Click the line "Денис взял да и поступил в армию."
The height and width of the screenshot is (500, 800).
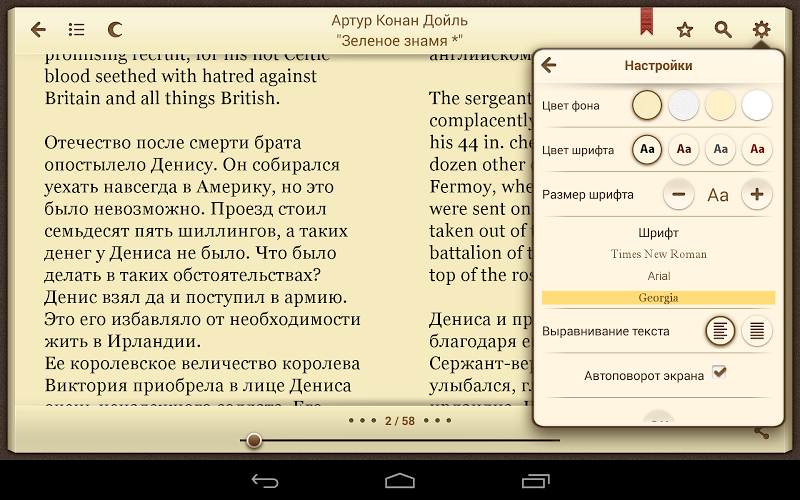[x=196, y=297]
